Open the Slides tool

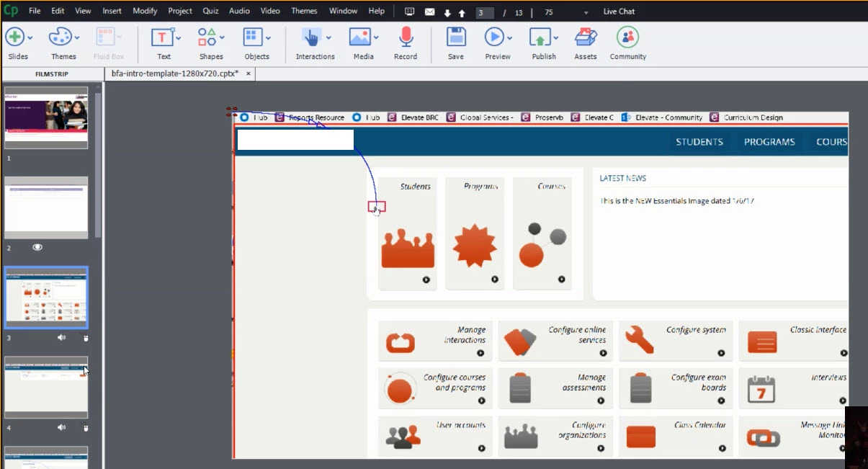14,37
